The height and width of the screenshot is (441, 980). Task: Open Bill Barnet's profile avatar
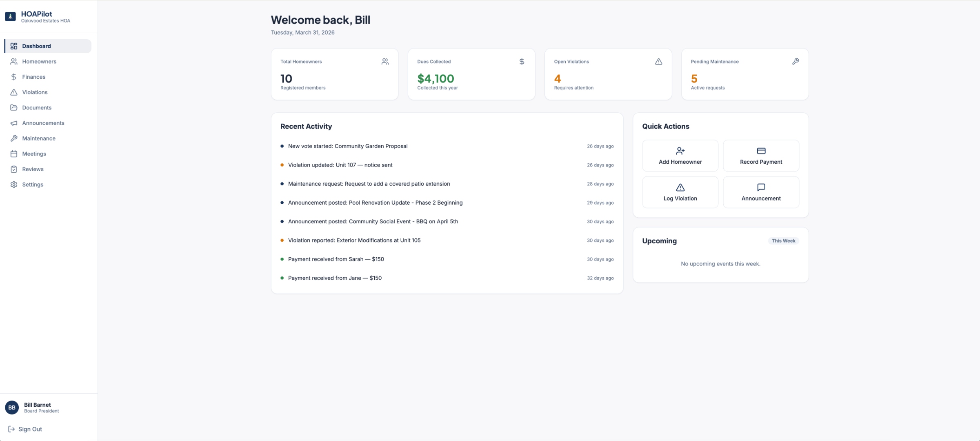[x=12, y=407]
